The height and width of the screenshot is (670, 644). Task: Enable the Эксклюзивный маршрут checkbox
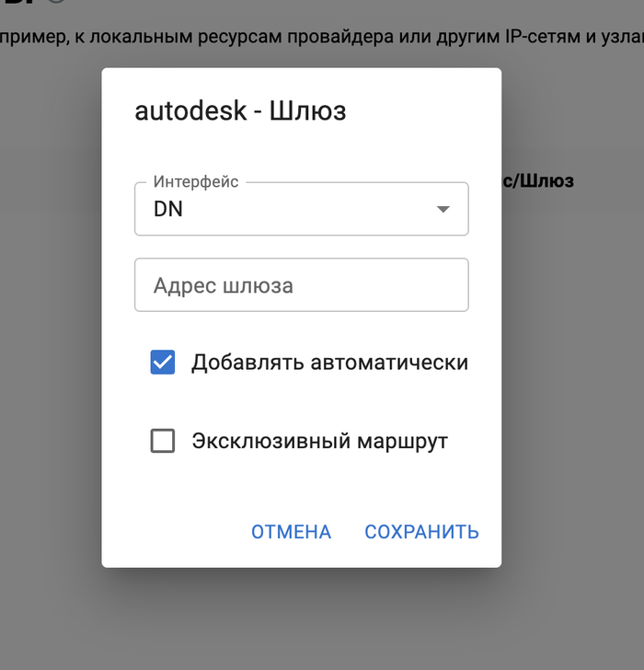click(163, 442)
